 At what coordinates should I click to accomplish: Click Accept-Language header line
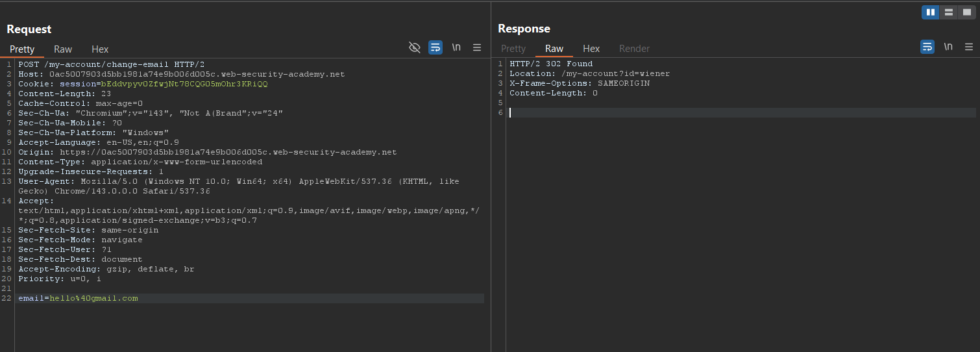click(x=99, y=142)
